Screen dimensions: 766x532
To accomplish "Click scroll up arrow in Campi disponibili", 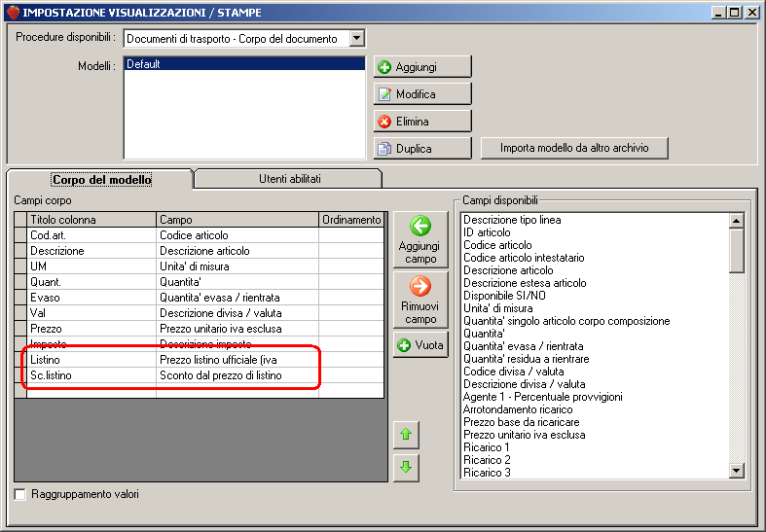I will click(736, 221).
